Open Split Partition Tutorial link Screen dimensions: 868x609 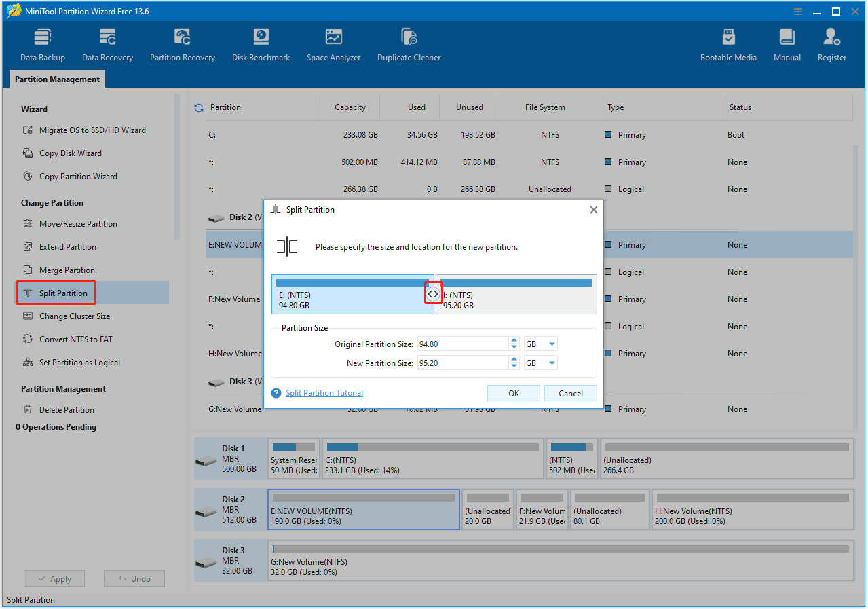(x=324, y=393)
